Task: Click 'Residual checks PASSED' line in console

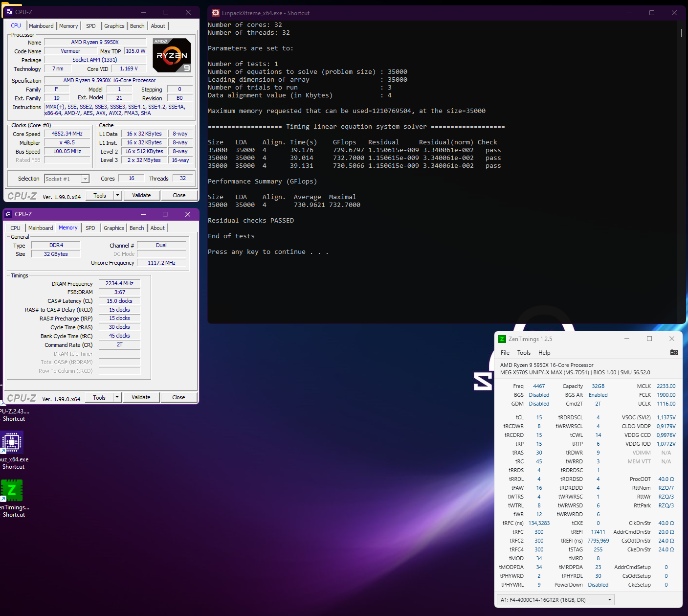Action: point(251,221)
